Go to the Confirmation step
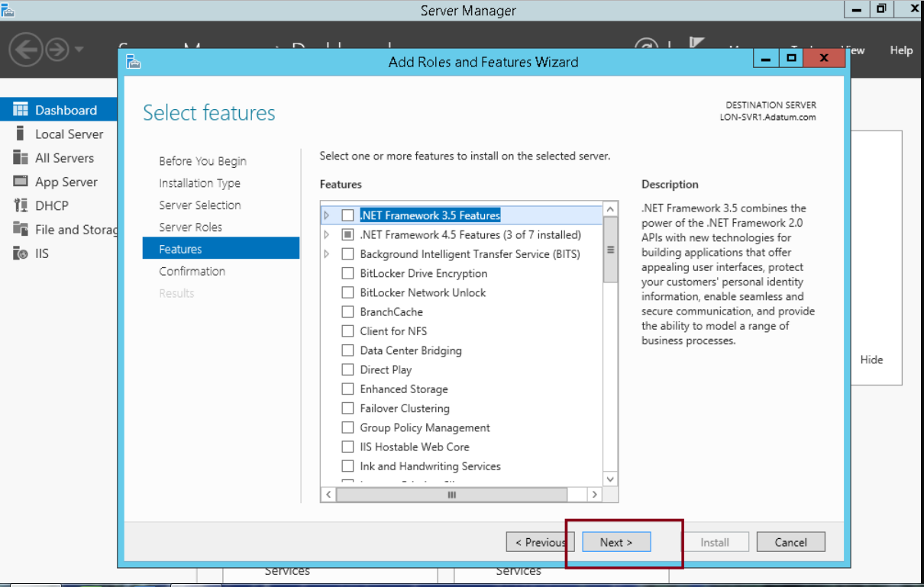The height and width of the screenshot is (587, 924). tap(192, 272)
